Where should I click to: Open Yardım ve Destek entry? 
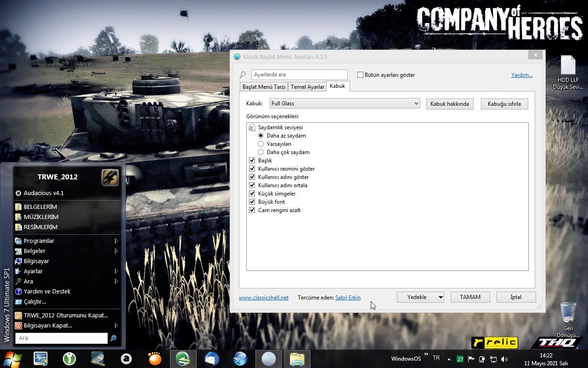coord(67,291)
